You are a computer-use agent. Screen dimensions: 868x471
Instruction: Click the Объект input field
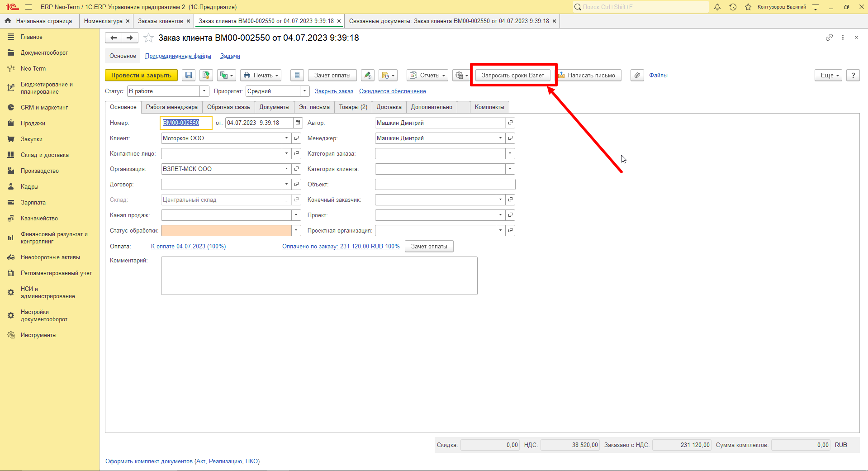click(x=445, y=185)
